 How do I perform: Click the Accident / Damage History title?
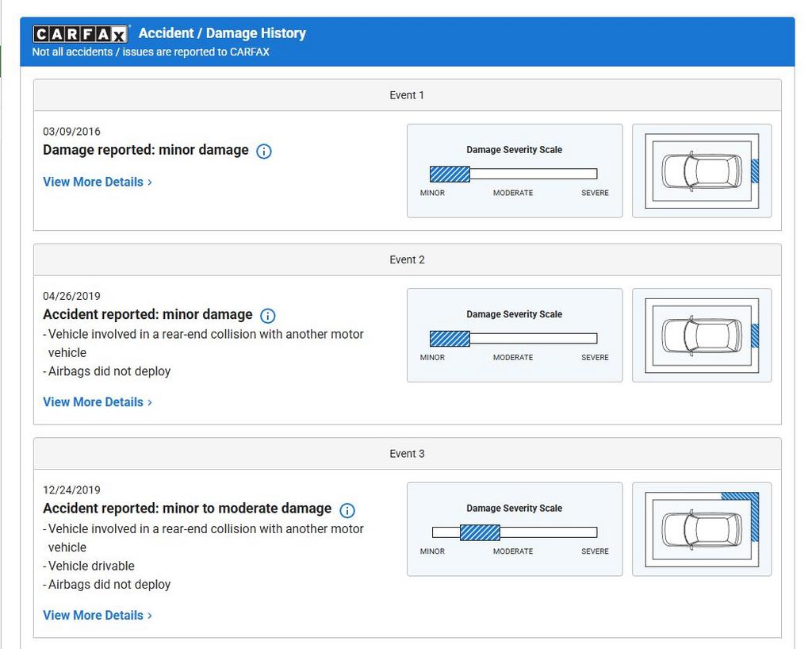[222, 33]
